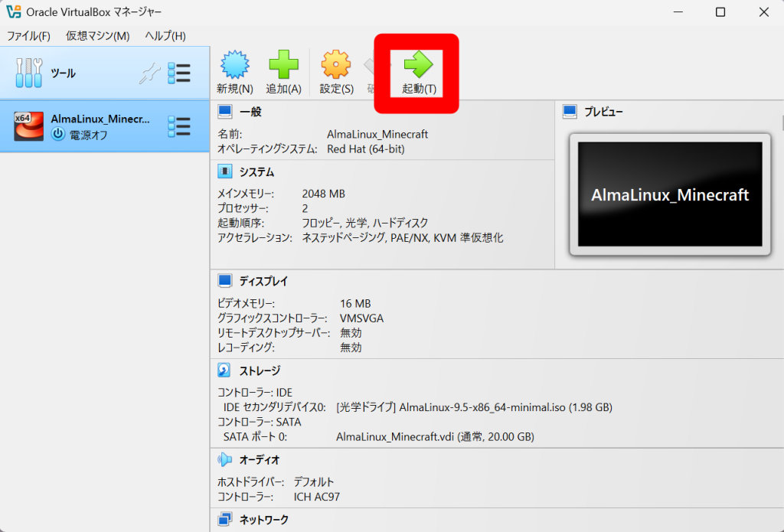This screenshot has width=784, height=532.
Task: Click the name value AlmaLinux_Minecraft
Action: point(377,134)
